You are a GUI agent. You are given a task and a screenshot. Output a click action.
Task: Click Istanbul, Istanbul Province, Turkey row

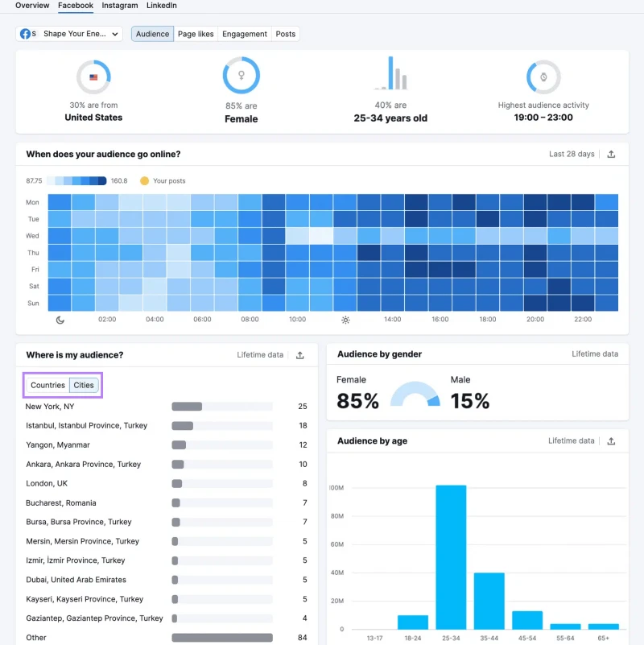point(166,425)
